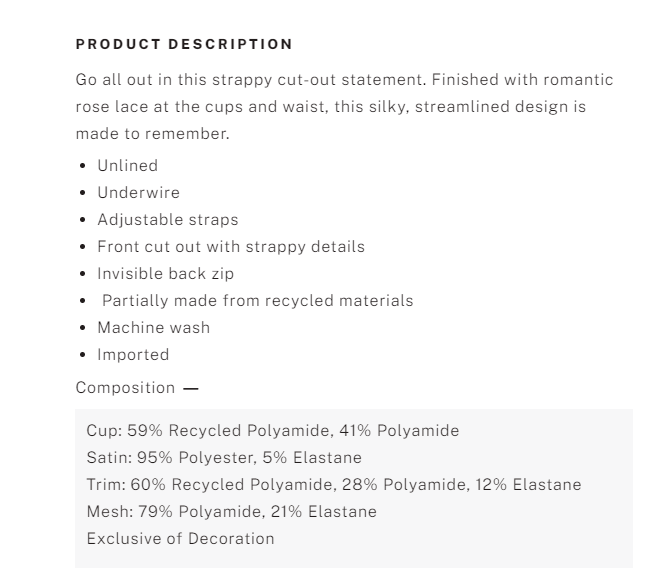Image resolution: width=648 pixels, height=568 pixels.
Task: Click the Invisible back zip item
Action: click(x=166, y=274)
